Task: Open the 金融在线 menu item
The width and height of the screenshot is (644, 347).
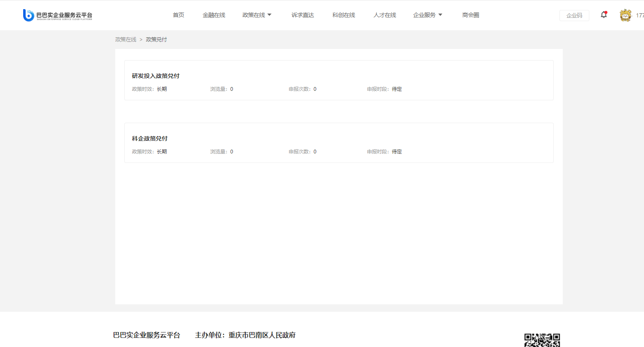Action: [214, 15]
